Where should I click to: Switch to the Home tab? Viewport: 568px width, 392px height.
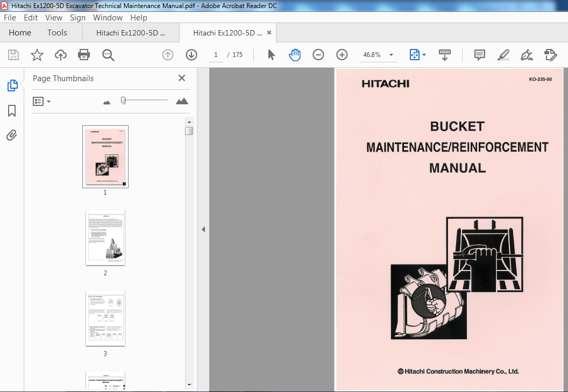[x=20, y=33]
